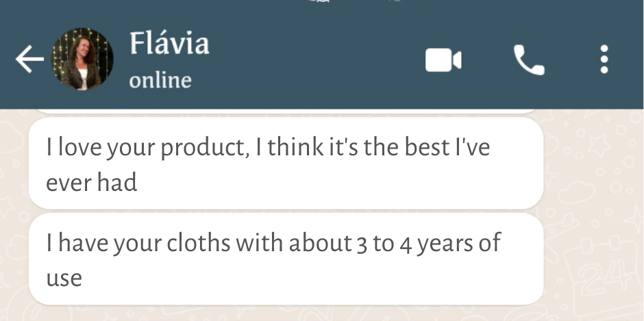644x321 pixels.
Task: Open the three-dot more options menu
Action: pyautogui.click(x=604, y=60)
